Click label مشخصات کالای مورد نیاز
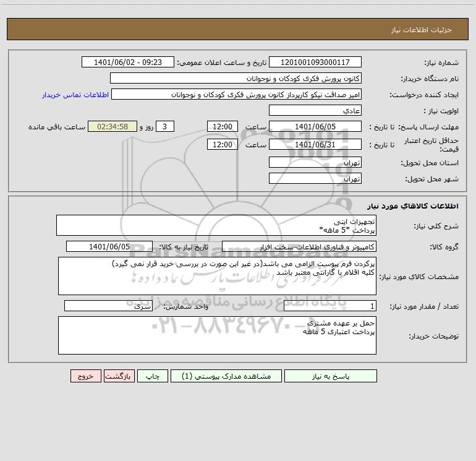Screen dimensions: 476x461 [x=419, y=277]
